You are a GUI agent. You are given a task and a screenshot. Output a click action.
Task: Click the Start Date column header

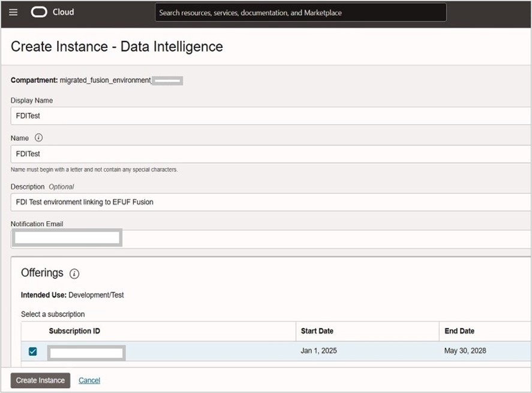point(317,331)
